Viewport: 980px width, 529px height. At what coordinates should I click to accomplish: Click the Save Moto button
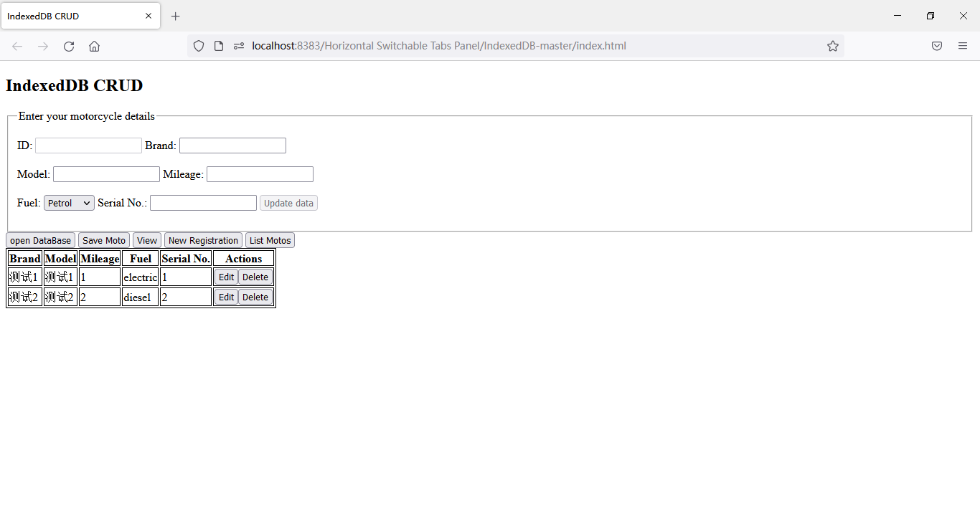103,239
